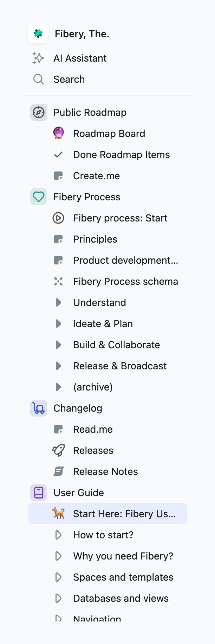Click the Roadmap Board crystal ball icon
The width and height of the screenshot is (215, 644).
pyautogui.click(x=59, y=133)
